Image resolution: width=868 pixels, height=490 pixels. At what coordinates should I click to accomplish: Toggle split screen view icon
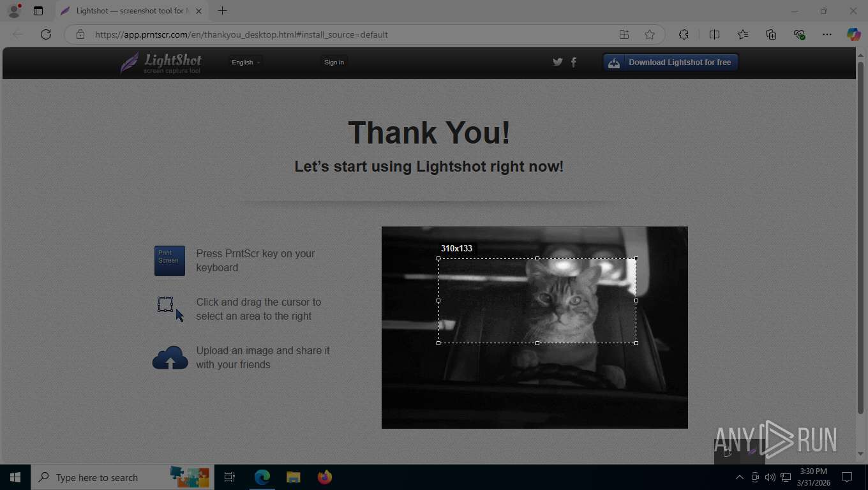point(715,34)
